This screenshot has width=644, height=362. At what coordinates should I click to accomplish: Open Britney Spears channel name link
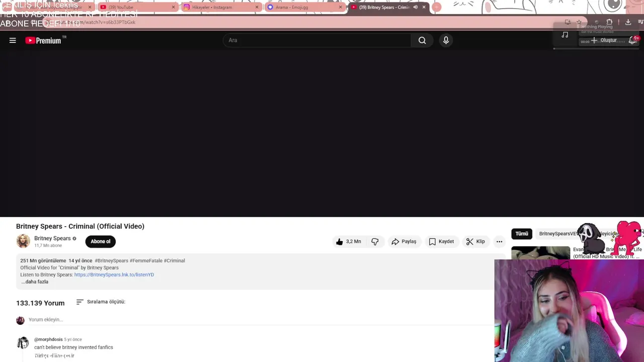pyautogui.click(x=52, y=238)
